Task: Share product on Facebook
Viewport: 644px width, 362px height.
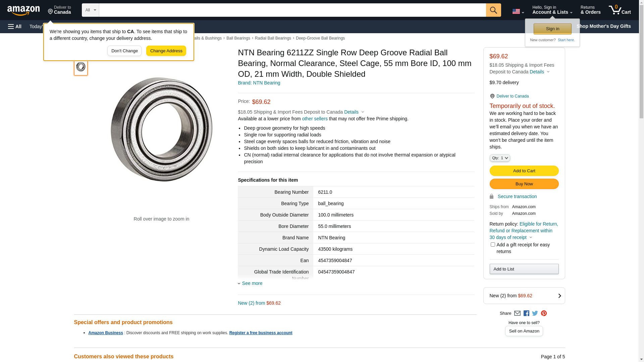Action: pos(526,313)
